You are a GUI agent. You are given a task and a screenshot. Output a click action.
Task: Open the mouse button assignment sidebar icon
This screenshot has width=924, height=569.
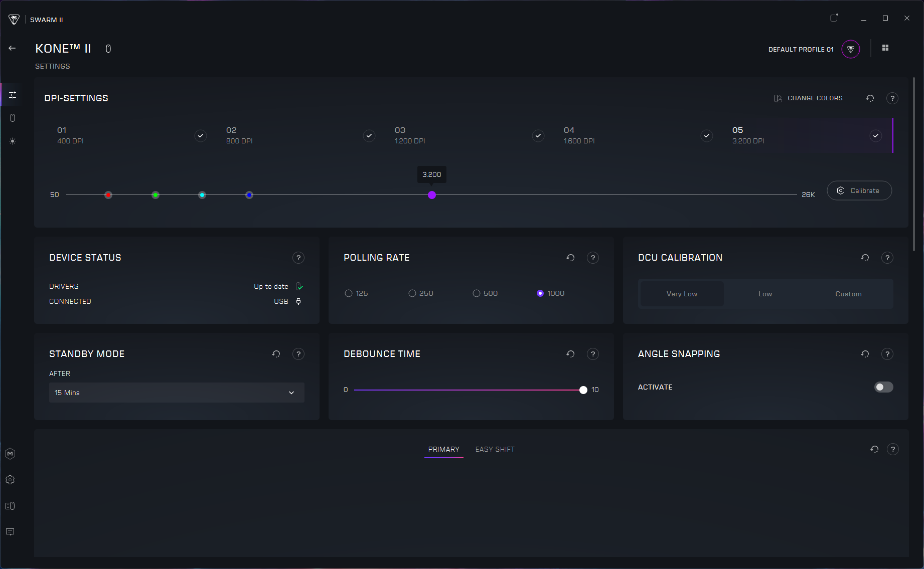click(13, 118)
